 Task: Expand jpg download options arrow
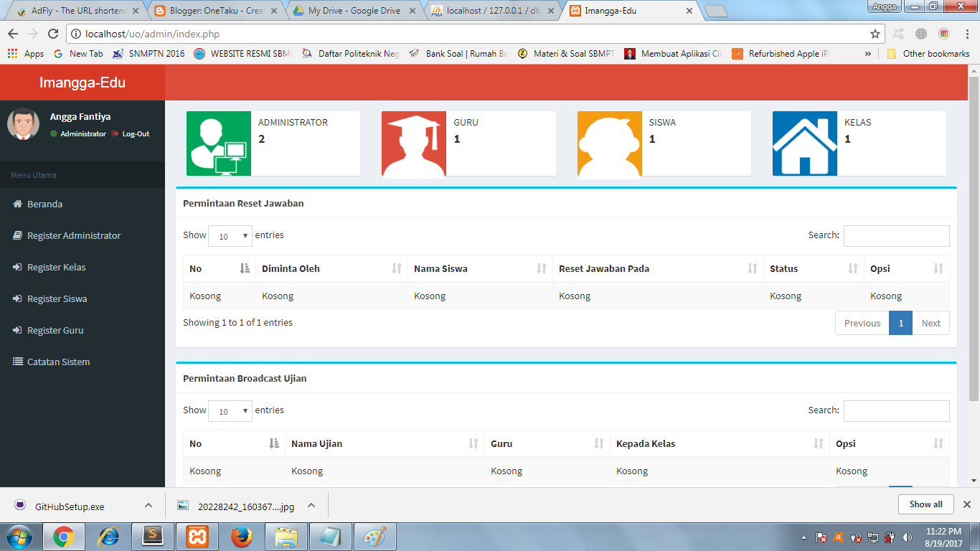(311, 505)
